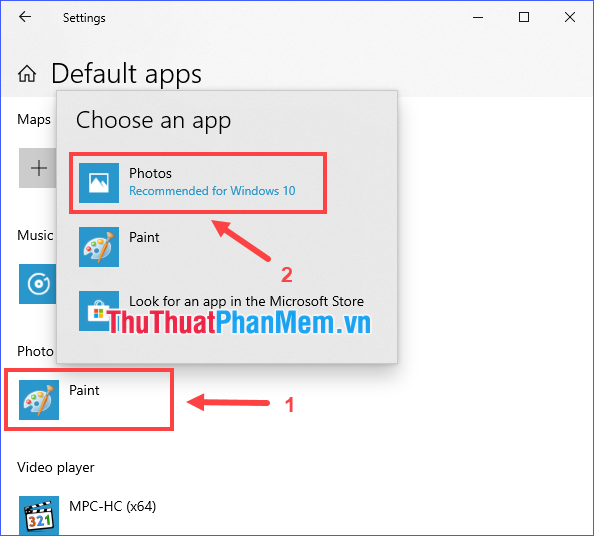Click the Video player heading
The width and height of the screenshot is (594, 536).
(x=56, y=467)
